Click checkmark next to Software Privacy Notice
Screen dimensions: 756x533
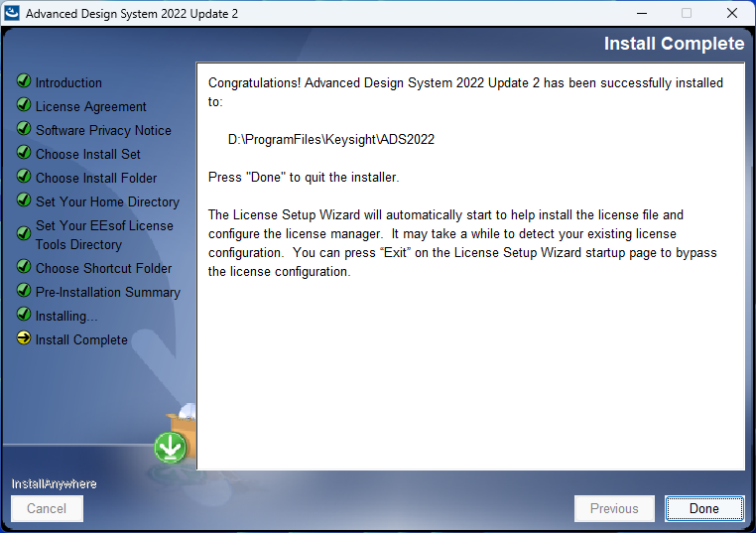click(24, 128)
